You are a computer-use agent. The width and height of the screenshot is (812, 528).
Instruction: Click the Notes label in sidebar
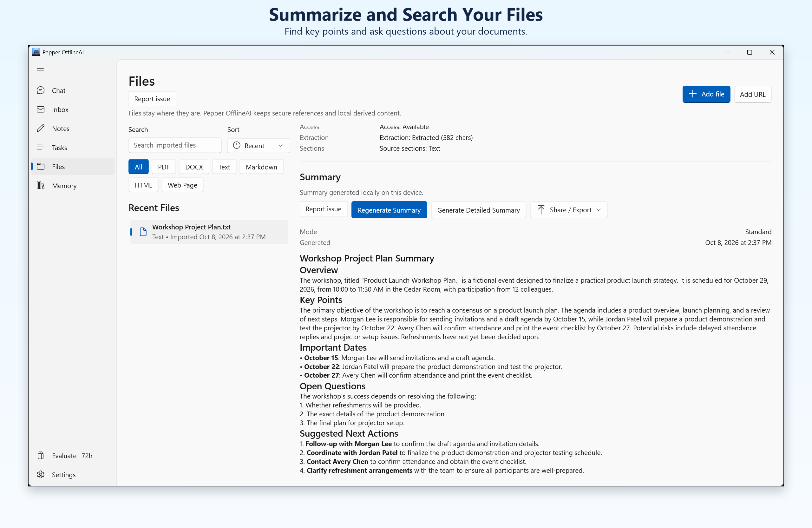click(61, 129)
